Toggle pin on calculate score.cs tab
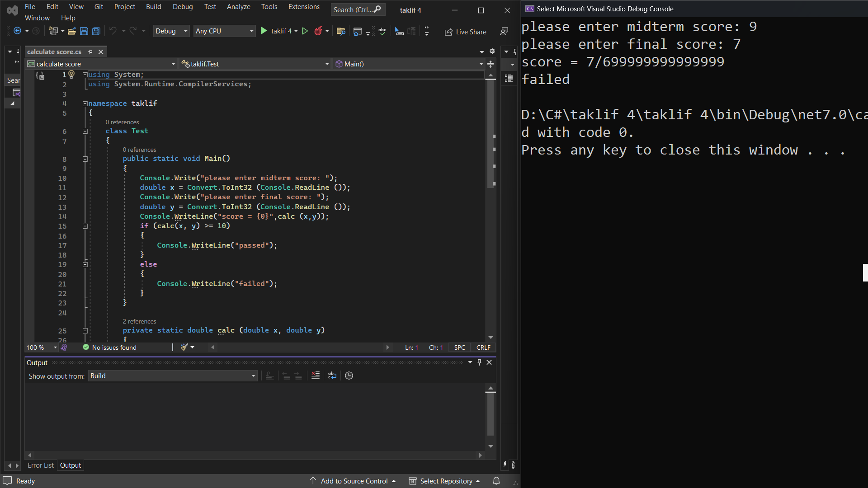This screenshot has width=868, height=488. point(90,52)
